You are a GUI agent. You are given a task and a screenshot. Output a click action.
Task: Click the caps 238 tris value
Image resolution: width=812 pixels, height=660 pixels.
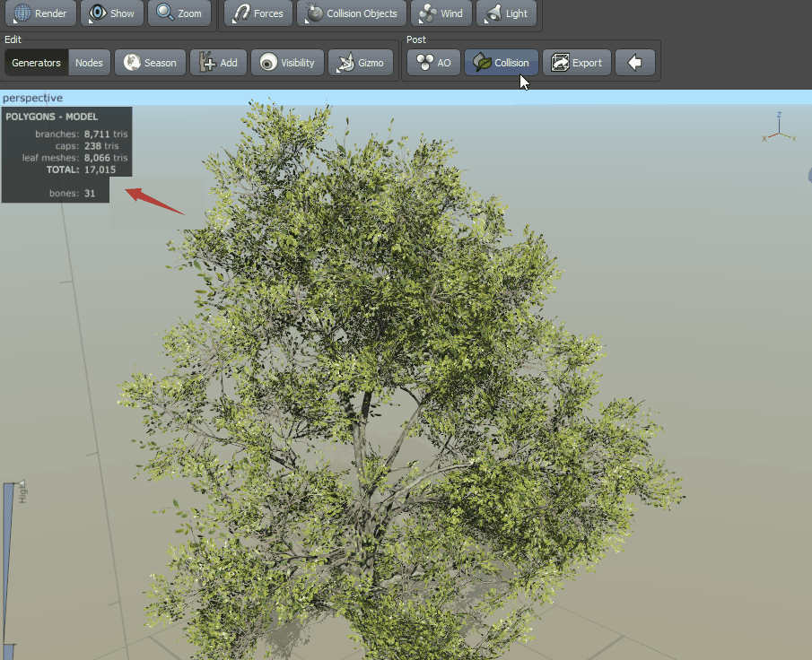(101, 146)
